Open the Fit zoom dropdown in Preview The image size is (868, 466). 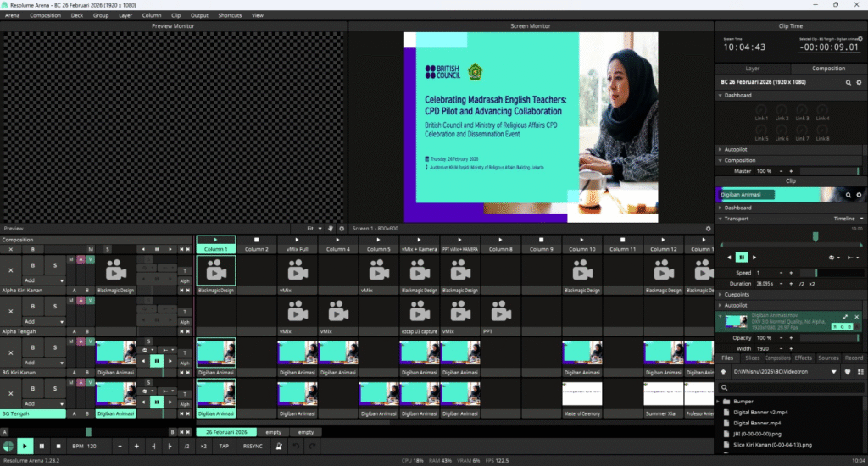point(314,229)
